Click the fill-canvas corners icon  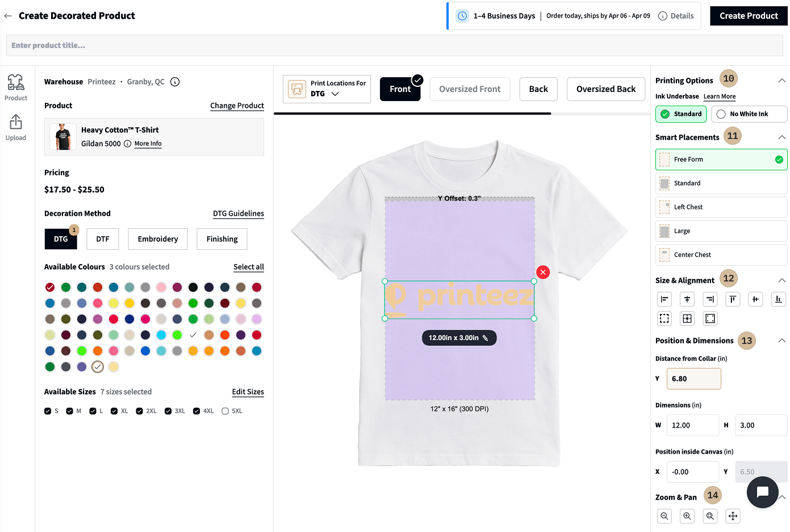710,319
